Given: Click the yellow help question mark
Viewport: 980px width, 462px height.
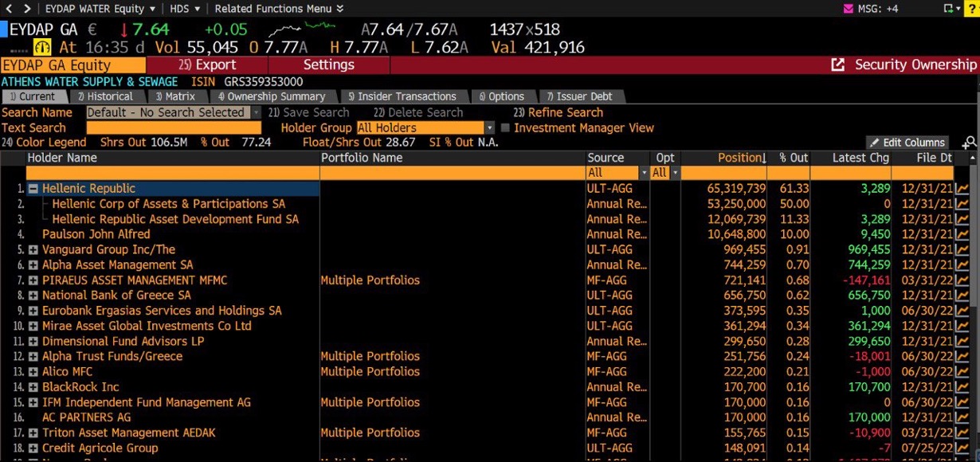Looking at the screenshot, I should pyautogui.click(x=973, y=9).
